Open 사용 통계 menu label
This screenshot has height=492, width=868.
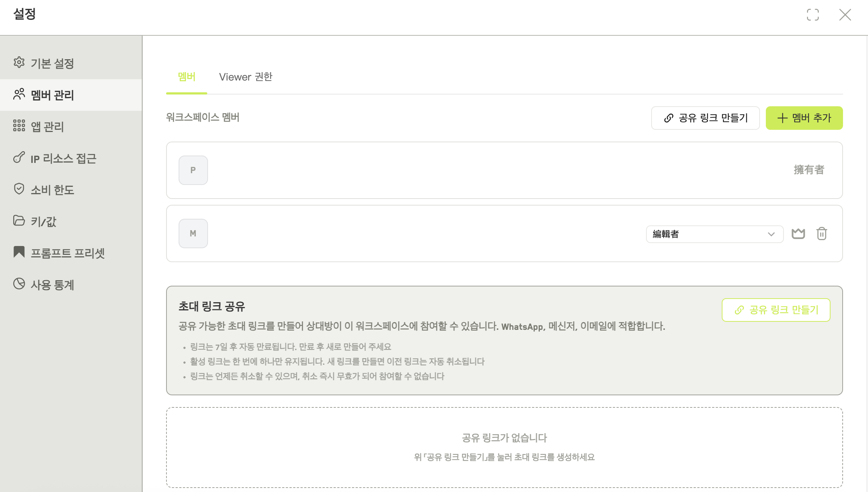tap(53, 285)
